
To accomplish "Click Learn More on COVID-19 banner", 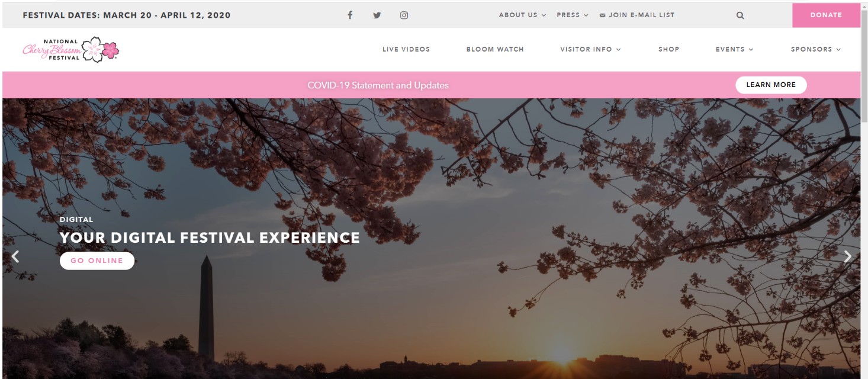I will pyautogui.click(x=771, y=85).
